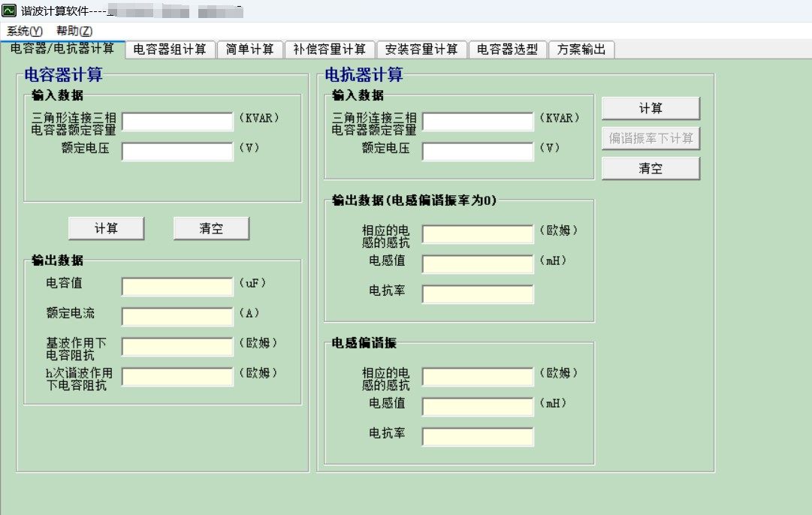Click 电抗率 field under 电感偏谐振
This screenshot has width=812, height=515.
(478, 437)
